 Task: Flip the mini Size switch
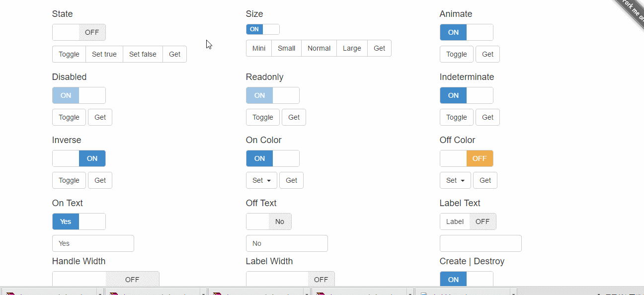point(262,29)
